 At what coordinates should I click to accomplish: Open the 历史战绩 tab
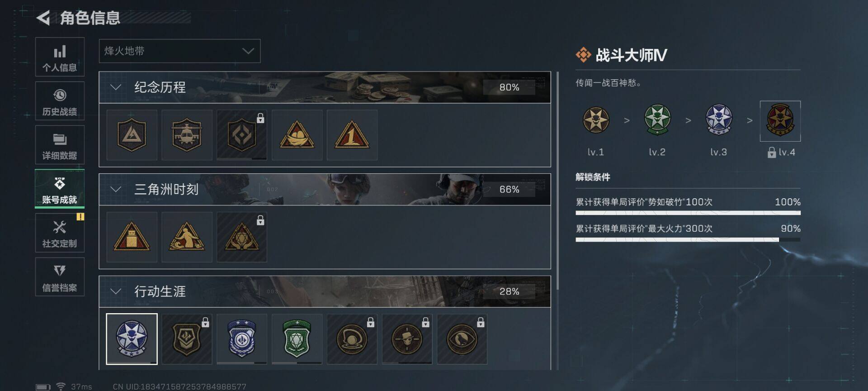[x=60, y=101]
